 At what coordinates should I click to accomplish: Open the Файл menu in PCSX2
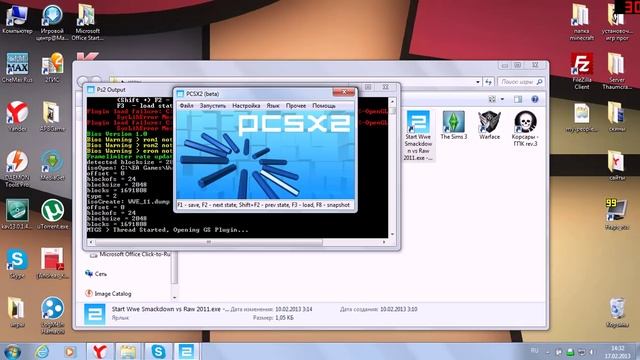[187, 106]
